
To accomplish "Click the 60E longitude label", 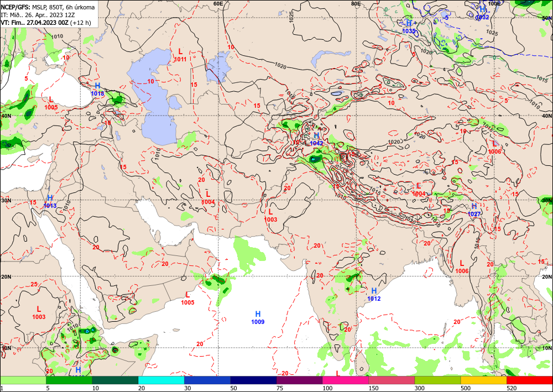I will [x=218, y=3].
